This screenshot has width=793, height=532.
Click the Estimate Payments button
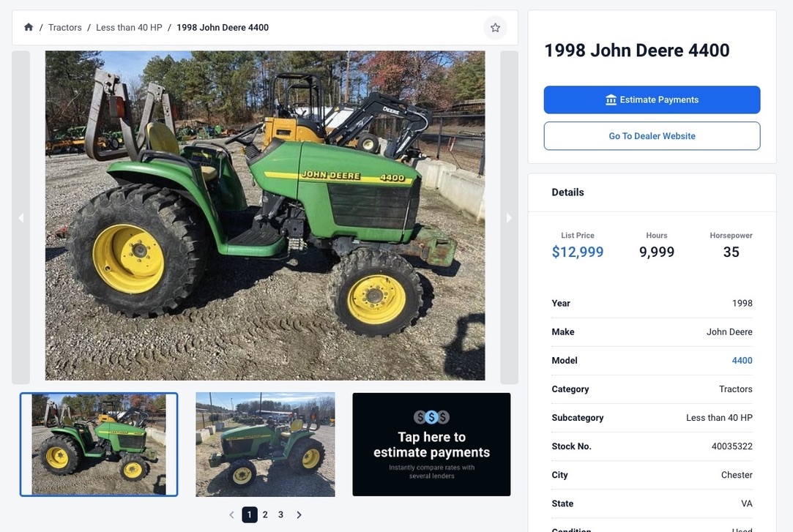[x=652, y=100]
